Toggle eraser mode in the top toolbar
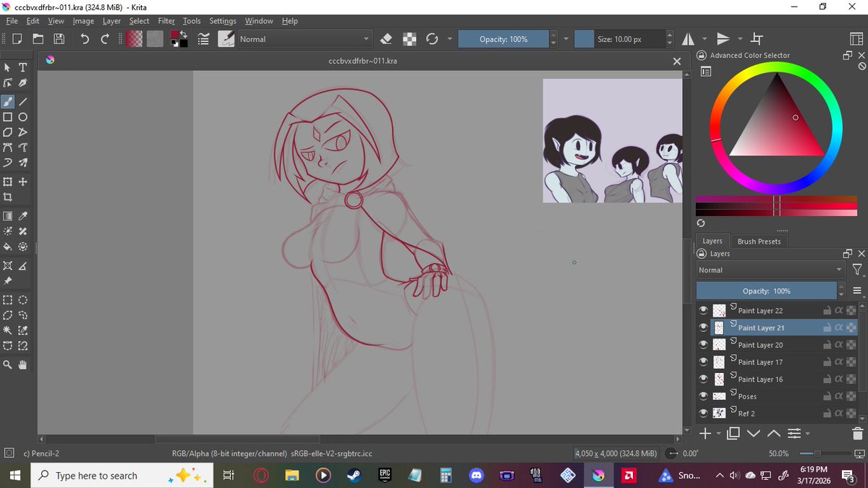868x488 pixels. [x=386, y=38]
